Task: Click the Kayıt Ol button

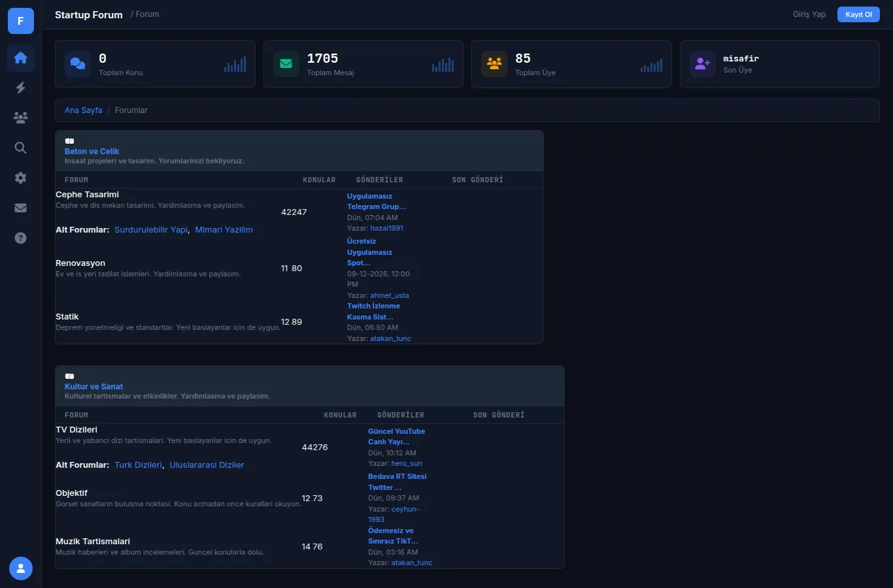Action: pyautogui.click(x=858, y=14)
